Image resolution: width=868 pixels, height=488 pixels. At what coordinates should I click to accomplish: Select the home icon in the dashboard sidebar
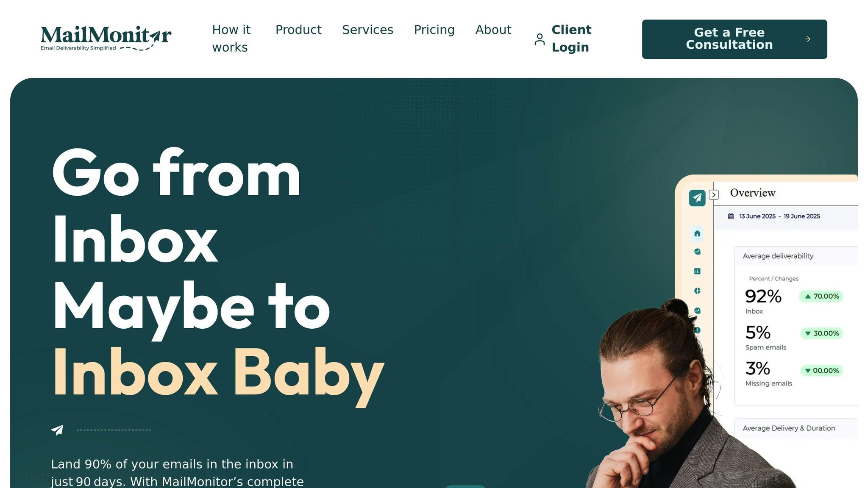pyautogui.click(x=697, y=233)
